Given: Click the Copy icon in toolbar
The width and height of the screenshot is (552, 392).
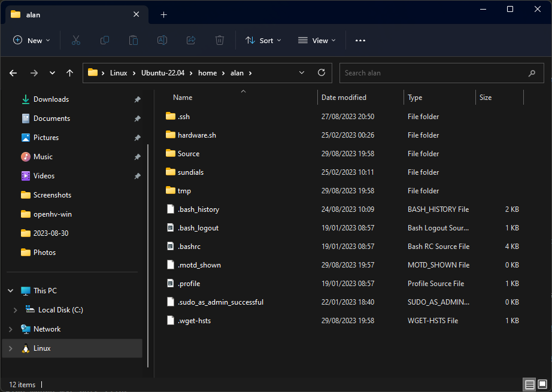Looking at the screenshot, I should click(x=105, y=40).
